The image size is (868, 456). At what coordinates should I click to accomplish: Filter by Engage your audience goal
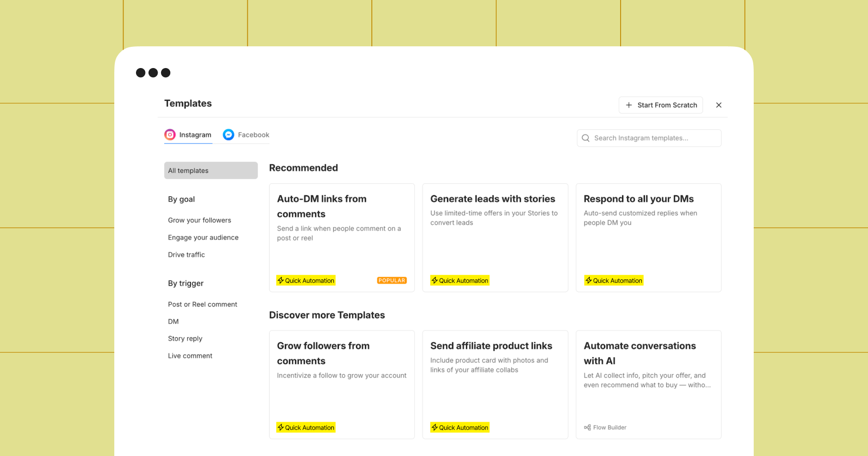pos(203,237)
